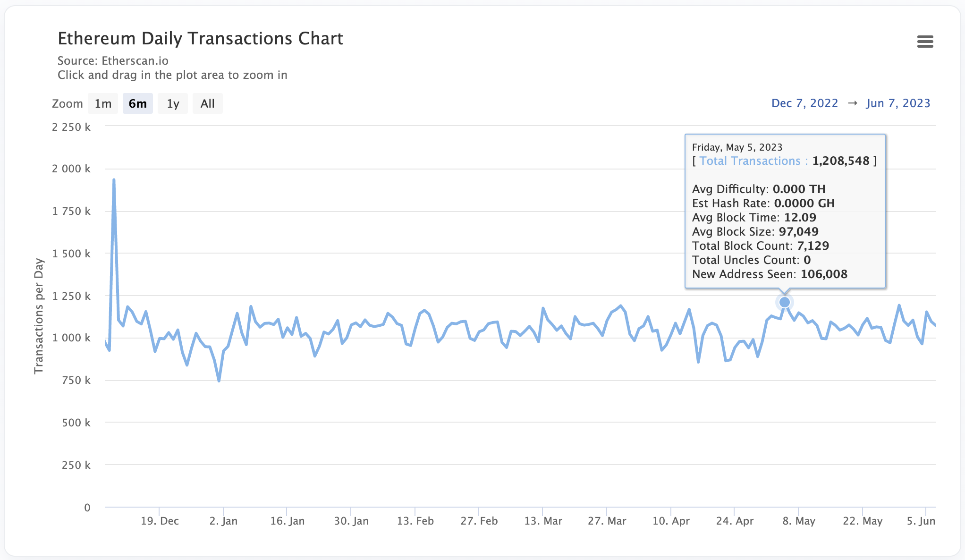Screen dimensions: 965x560
Task: Click the '27. Feb' x-axis label
Action: tap(479, 521)
